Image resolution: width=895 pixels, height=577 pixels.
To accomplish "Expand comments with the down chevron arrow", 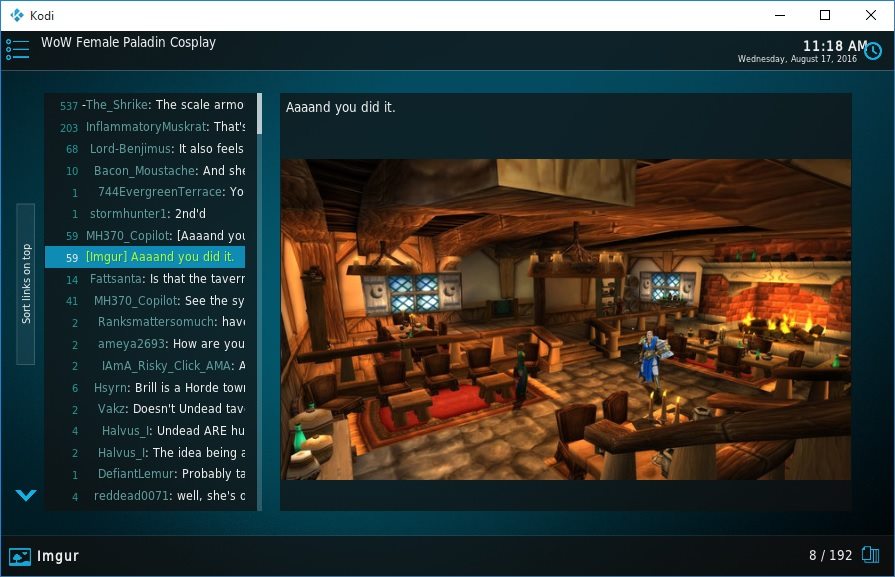I will click(x=26, y=495).
